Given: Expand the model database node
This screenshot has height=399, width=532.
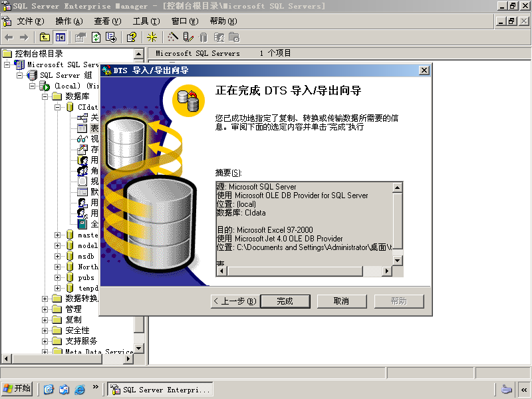Looking at the screenshot, I should pos(57,245).
